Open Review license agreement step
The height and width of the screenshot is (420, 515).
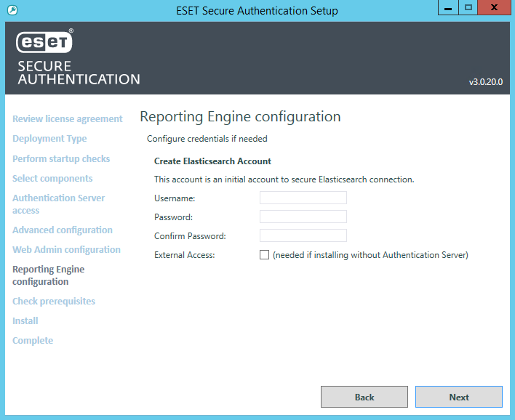tap(67, 119)
